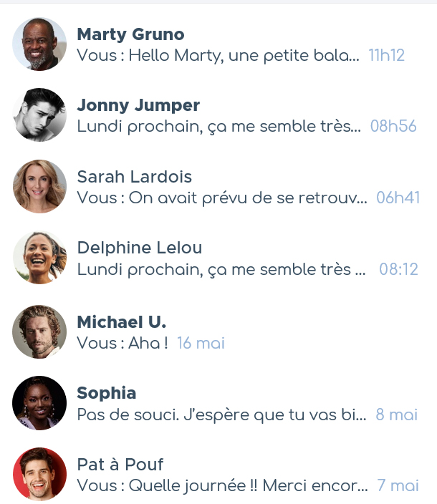The image size is (437, 504).
Task: Click the "Pas de souci. J'espère" message preview
Action: (x=221, y=415)
